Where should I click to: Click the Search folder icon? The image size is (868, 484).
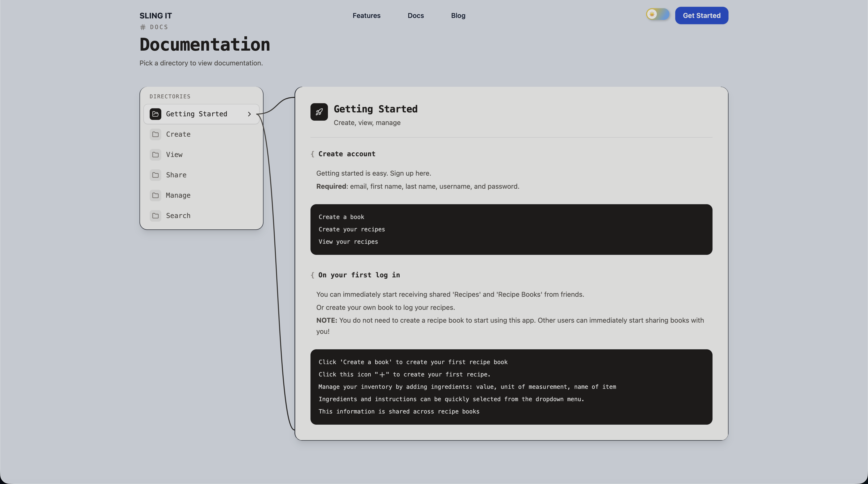[x=155, y=216]
